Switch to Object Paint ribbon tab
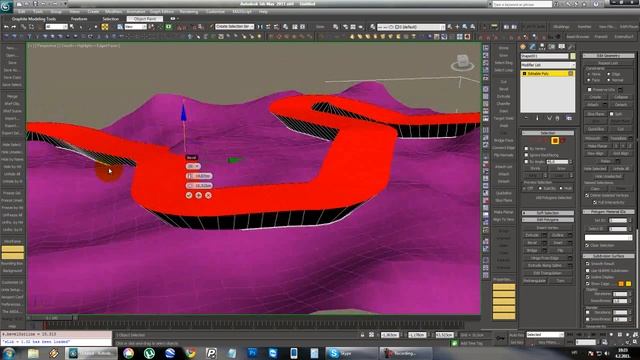 145,19
